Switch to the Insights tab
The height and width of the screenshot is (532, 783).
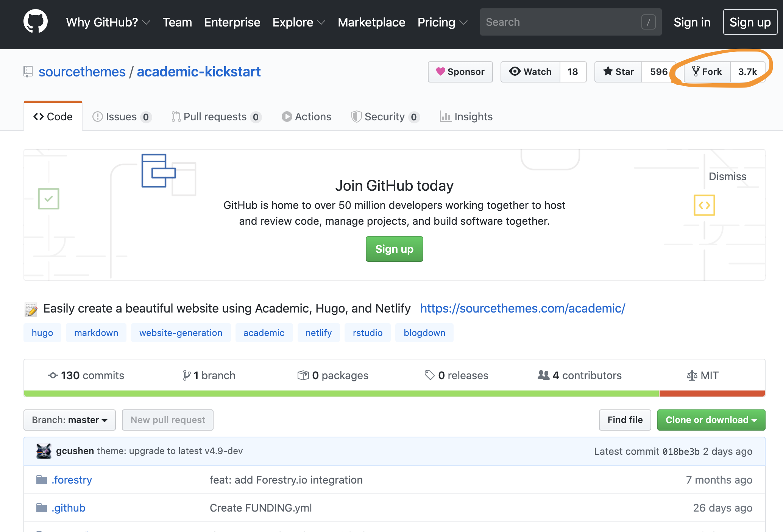pos(466,117)
